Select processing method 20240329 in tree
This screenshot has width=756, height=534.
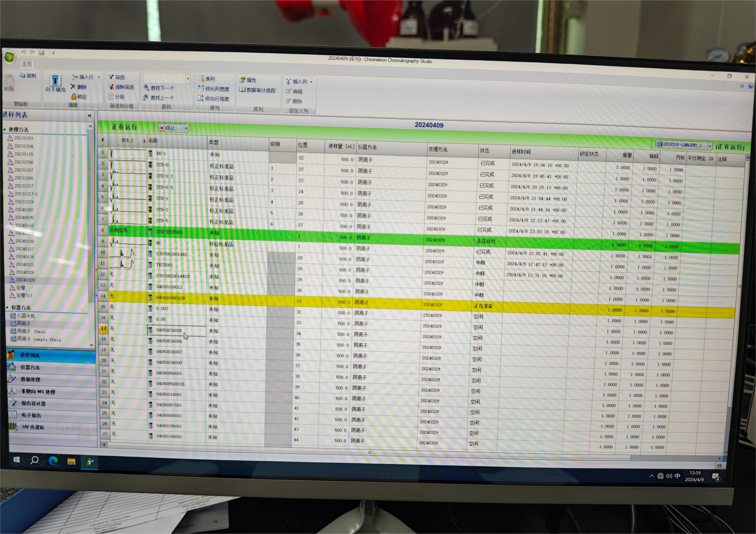coord(25,280)
